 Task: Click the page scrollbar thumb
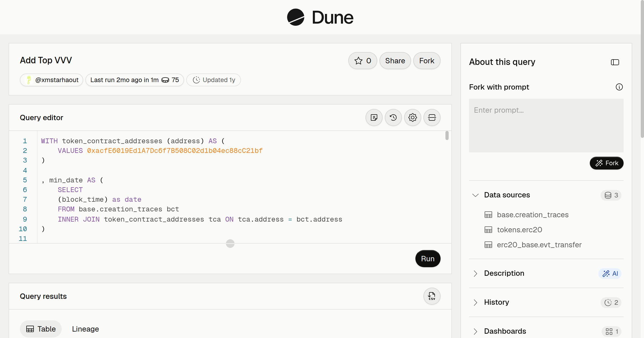tap(642, 69)
